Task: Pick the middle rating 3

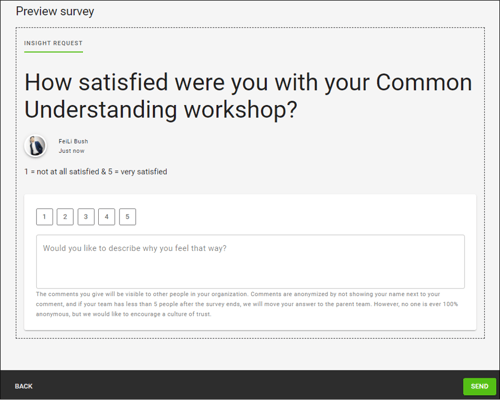Action: click(86, 217)
